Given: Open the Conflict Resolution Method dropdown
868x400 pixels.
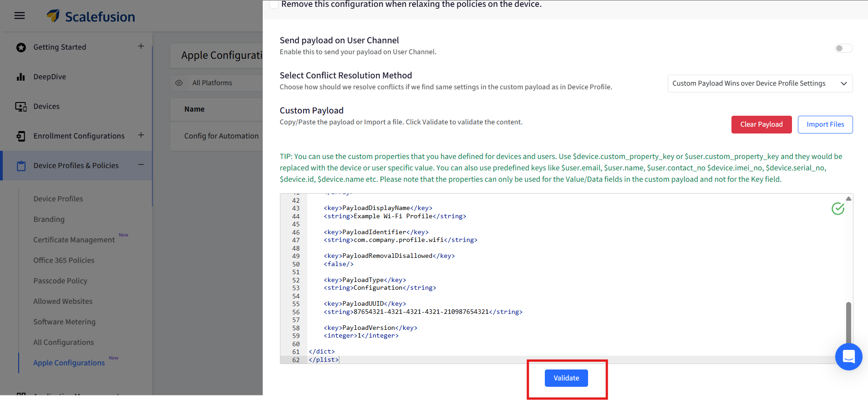Looking at the screenshot, I should 760,83.
